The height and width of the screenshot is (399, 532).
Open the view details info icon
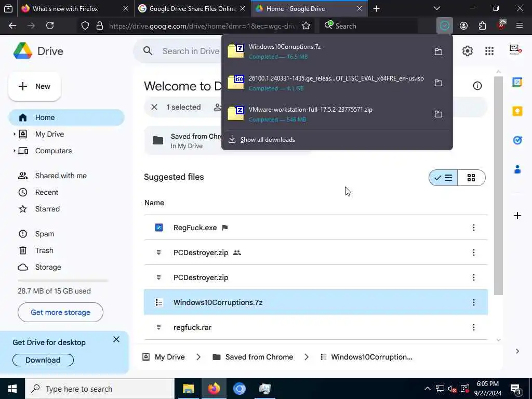[477, 86]
